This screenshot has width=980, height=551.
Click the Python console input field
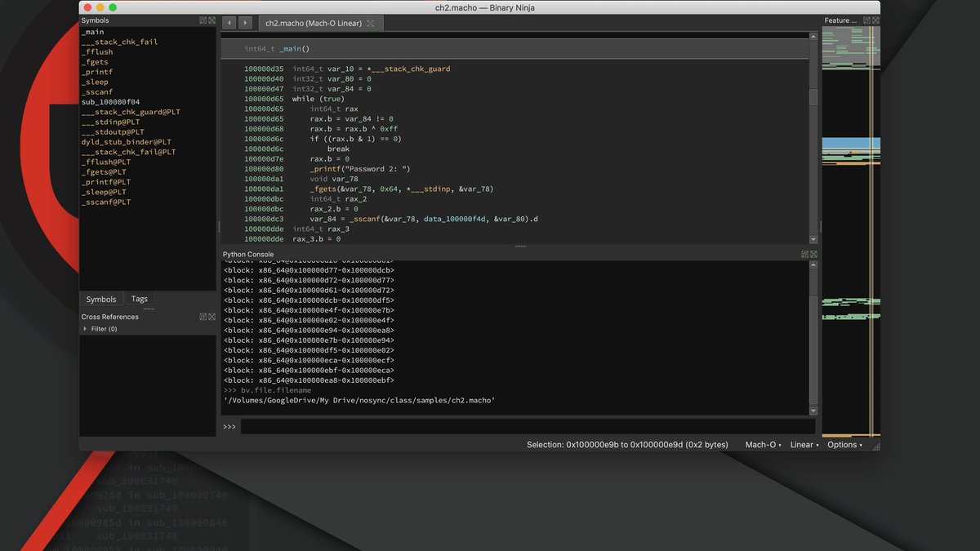[528, 427]
